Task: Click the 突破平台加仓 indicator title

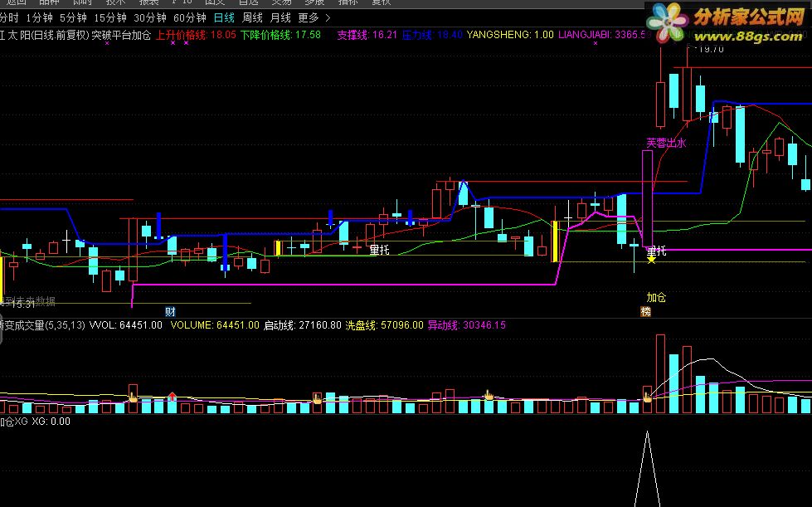Action: pyautogui.click(x=121, y=35)
